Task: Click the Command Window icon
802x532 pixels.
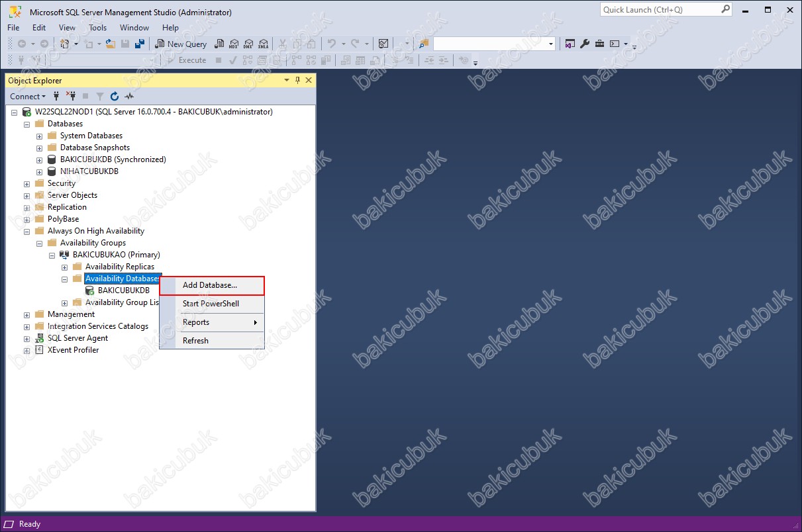Action: (x=615, y=44)
